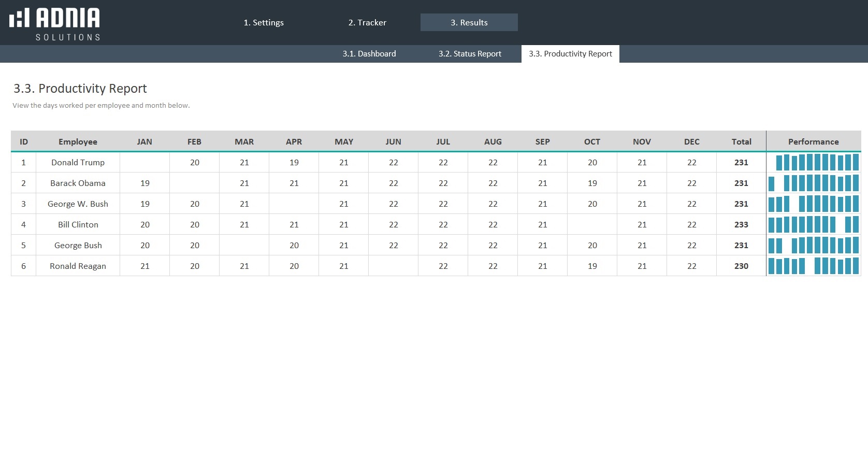Click Ronald Reagan's performance sparkline chart

click(813, 266)
